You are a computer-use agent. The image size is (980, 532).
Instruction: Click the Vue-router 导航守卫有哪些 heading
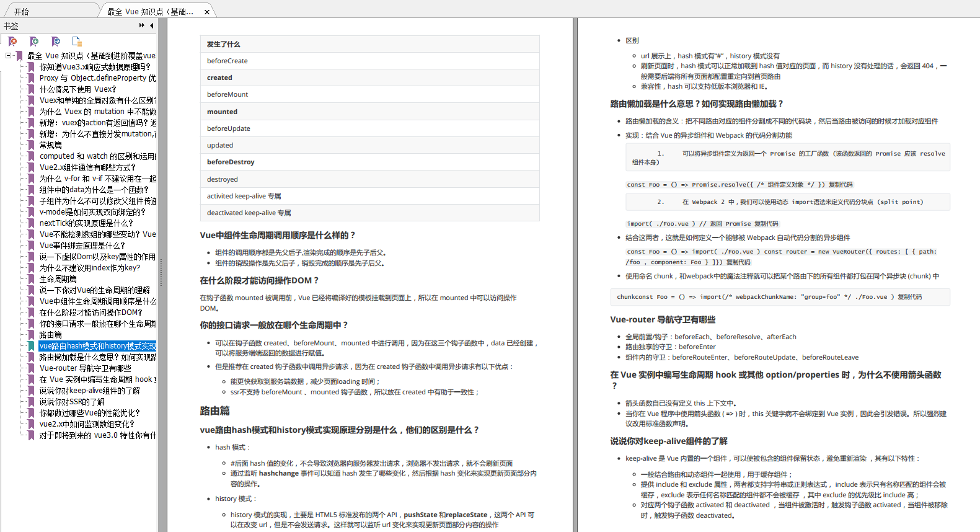(663, 319)
